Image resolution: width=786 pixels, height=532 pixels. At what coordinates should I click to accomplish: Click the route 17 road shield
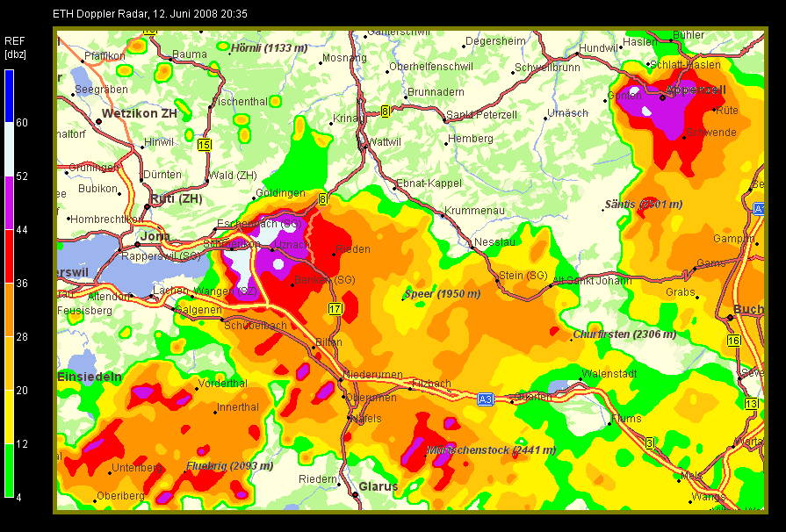point(335,309)
